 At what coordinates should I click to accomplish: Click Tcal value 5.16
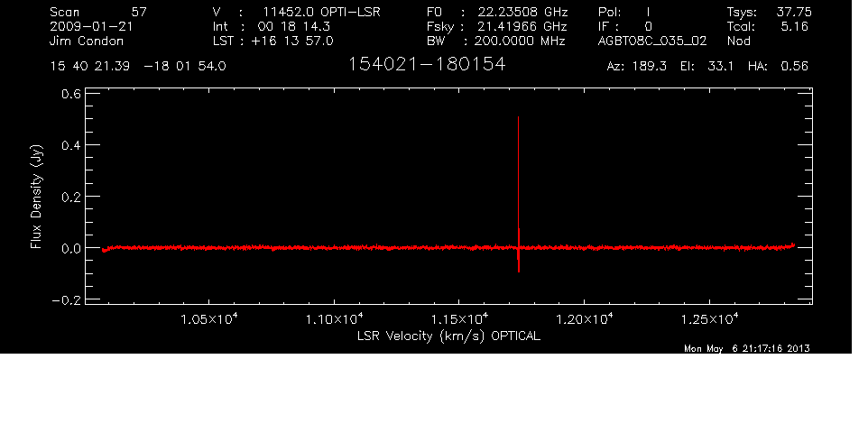click(794, 26)
